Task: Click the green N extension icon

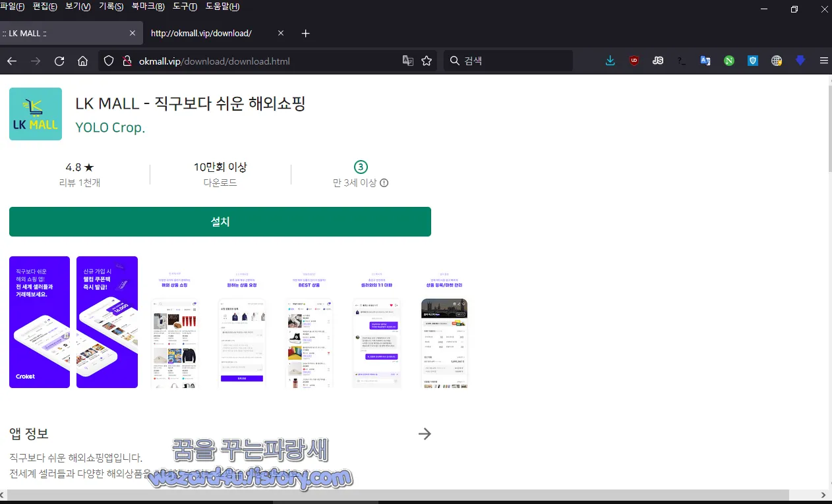Action: coord(728,61)
